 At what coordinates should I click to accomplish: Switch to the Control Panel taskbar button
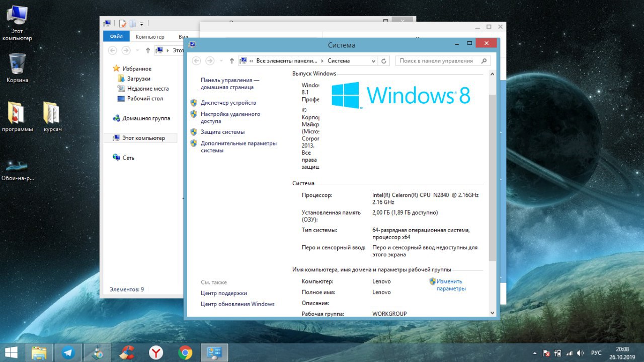coord(214,353)
